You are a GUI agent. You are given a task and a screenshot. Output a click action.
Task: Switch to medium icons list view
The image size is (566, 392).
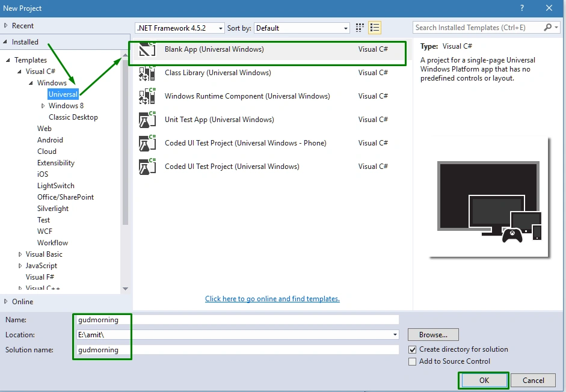tap(375, 28)
